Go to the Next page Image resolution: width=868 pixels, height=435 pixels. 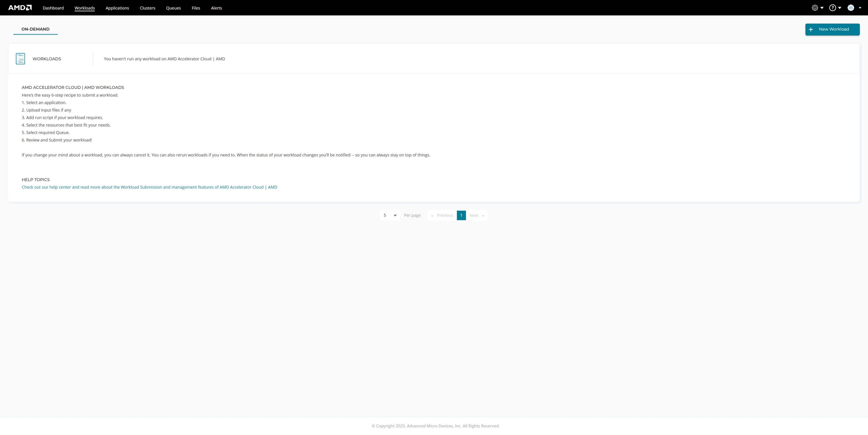coord(476,215)
